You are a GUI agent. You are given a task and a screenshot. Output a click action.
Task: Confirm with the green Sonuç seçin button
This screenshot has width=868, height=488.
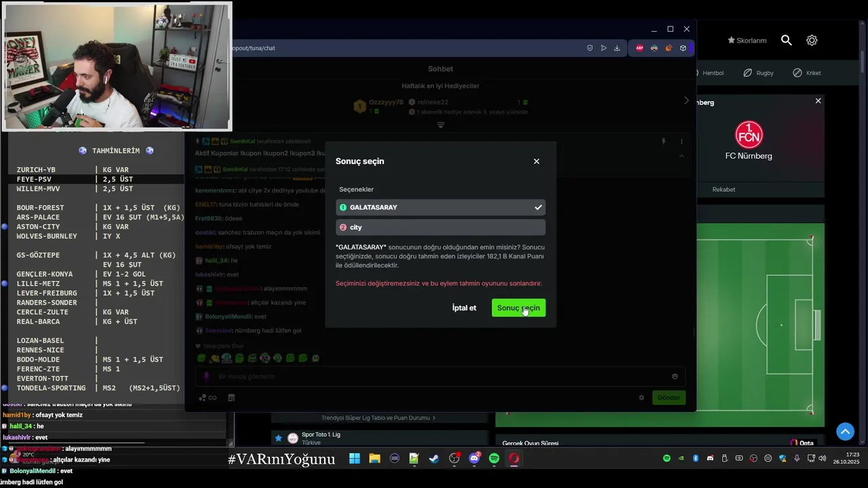tap(519, 308)
